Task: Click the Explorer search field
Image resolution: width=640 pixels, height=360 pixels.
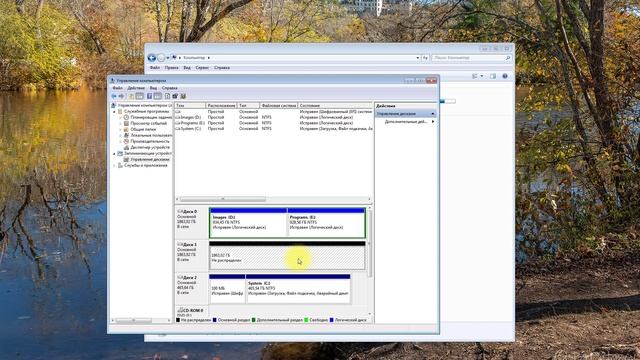Action: click(471, 58)
